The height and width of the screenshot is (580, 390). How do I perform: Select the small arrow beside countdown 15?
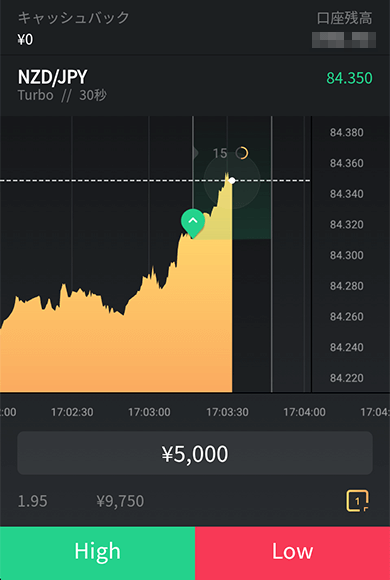point(196,153)
